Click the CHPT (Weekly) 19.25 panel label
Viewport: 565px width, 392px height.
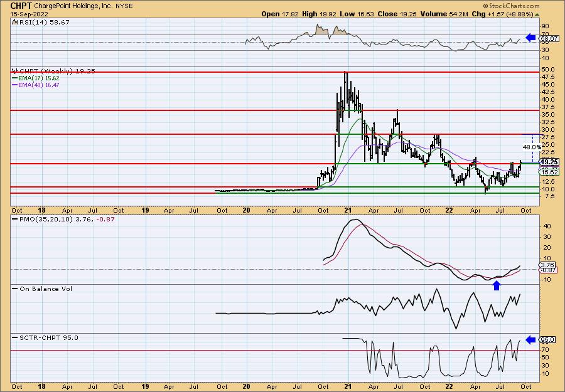click(57, 71)
